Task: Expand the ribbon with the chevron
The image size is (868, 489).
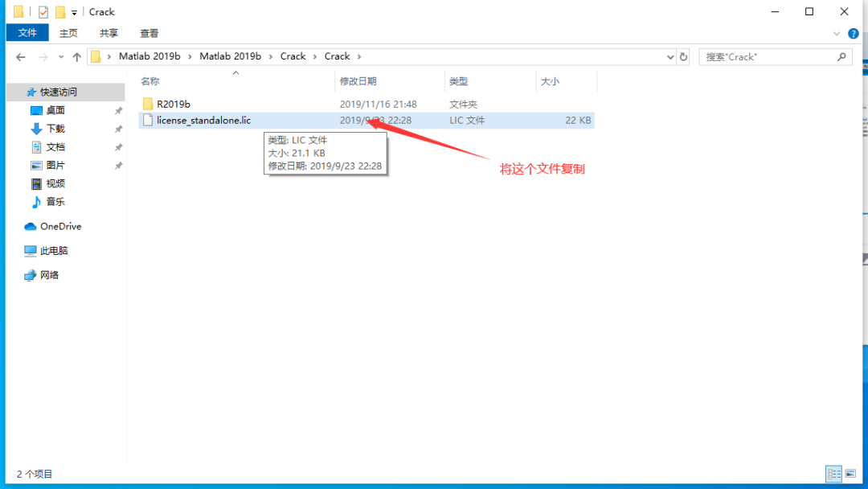Action: click(x=837, y=34)
